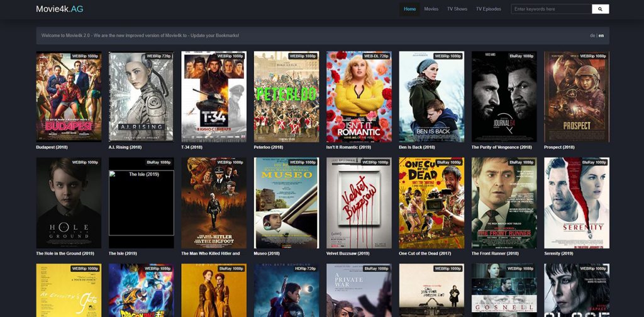
Task: Click the Isn't It Romantic (2019) title
Action: click(348, 147)
